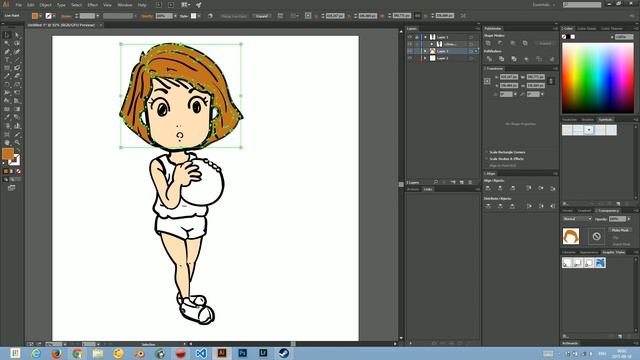The image size is (640, 360).
Task: Expand the sublayer disclosure triangle
Action: 431,44
